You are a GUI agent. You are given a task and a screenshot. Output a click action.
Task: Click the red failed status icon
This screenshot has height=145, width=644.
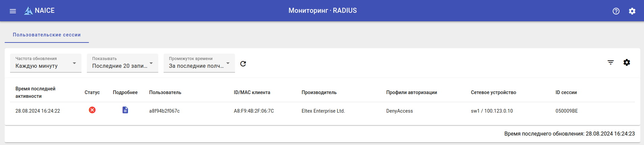(92, 110)
